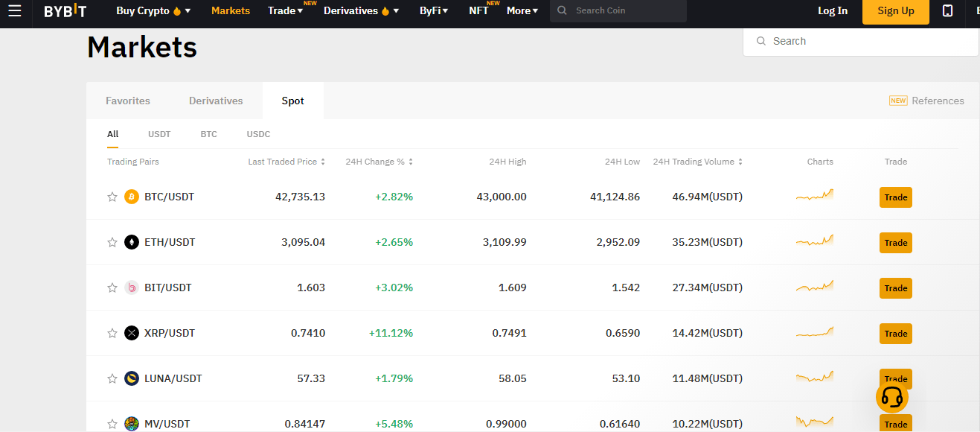Click Trade button for MV/USDT
This screenshot has width=980, height=432.
click(896, 424)
